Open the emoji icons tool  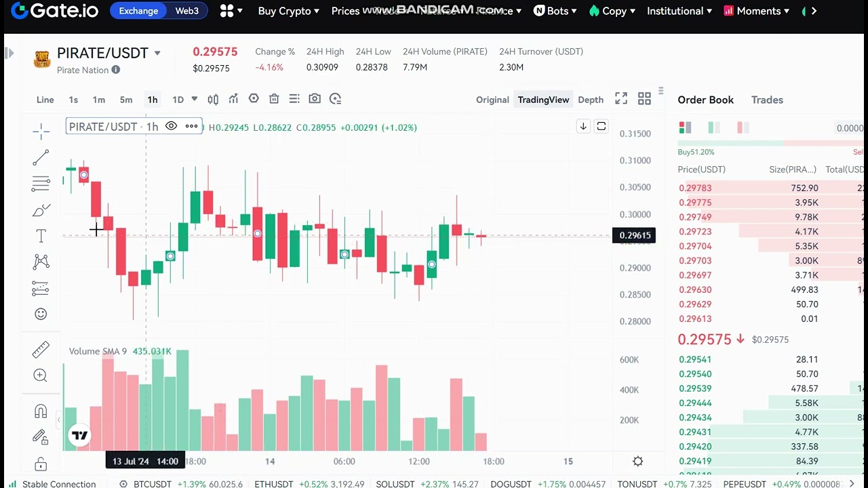[x=41, y=314]
